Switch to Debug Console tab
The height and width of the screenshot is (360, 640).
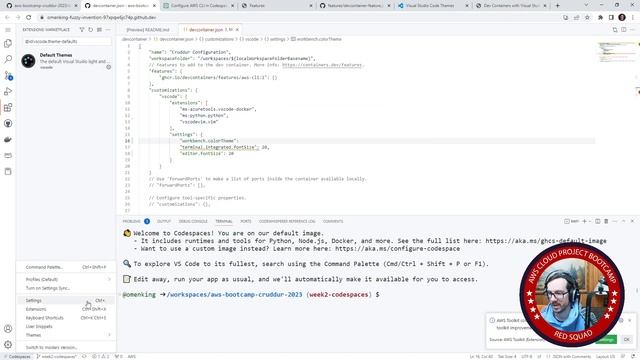[193, 221]
